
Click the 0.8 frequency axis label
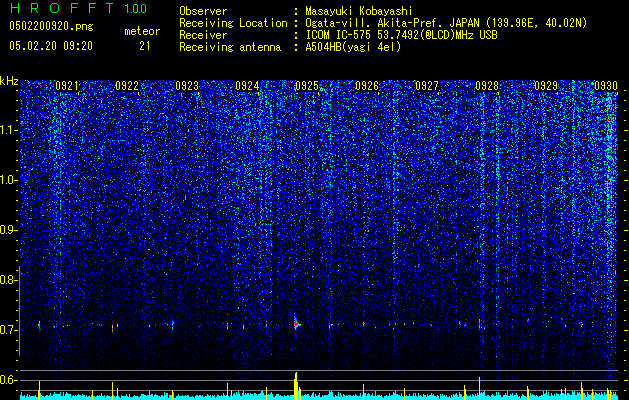click(x=9, y=280)
